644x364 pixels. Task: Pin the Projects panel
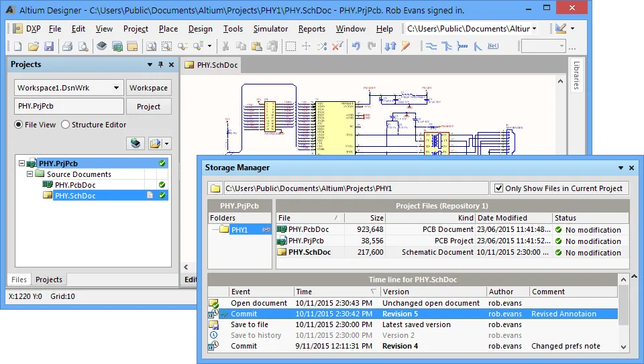(x=160, y=64)
